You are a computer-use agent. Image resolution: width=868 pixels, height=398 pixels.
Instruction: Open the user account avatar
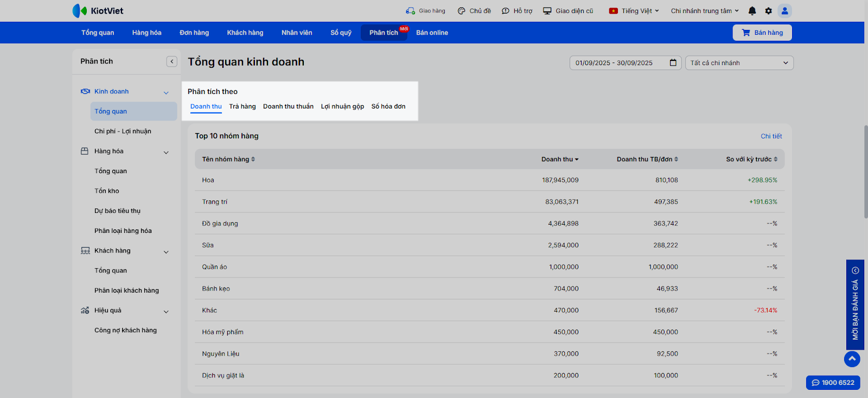(784, 11)
